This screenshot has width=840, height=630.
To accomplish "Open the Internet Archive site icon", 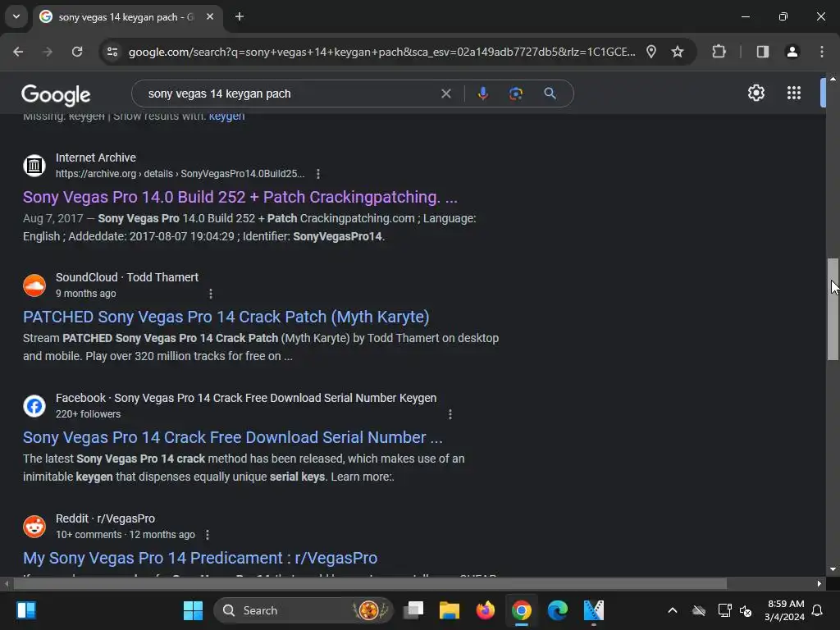I will pyautogui.click(x=34, y=165).
